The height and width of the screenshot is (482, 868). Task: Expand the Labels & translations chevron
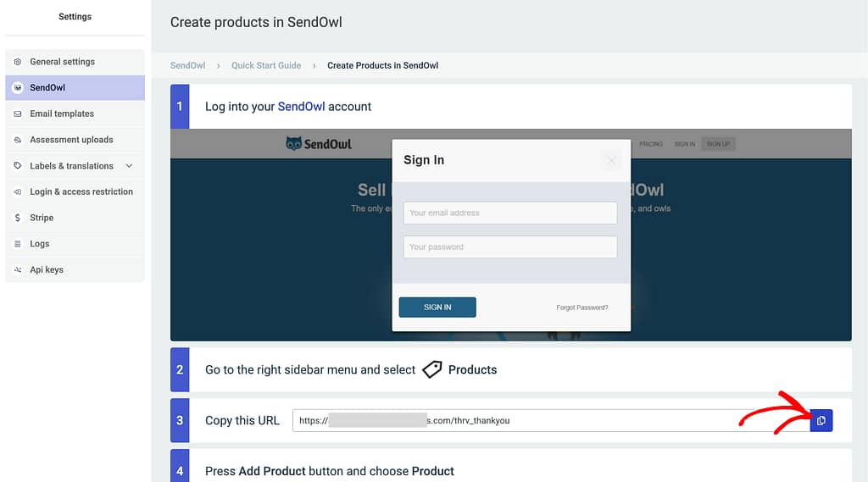point(129,165)
